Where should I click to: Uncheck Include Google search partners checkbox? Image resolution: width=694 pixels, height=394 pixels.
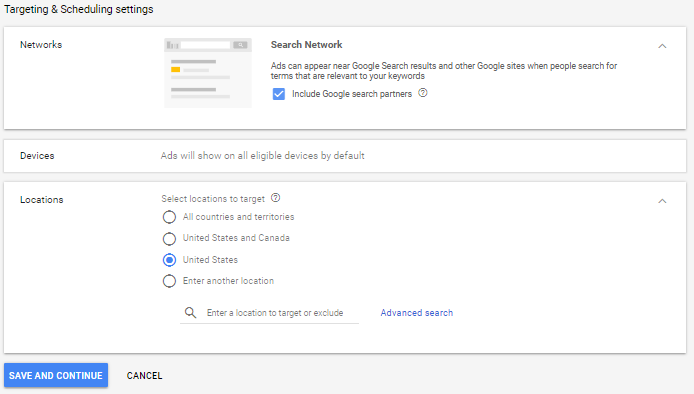point(279,94)
